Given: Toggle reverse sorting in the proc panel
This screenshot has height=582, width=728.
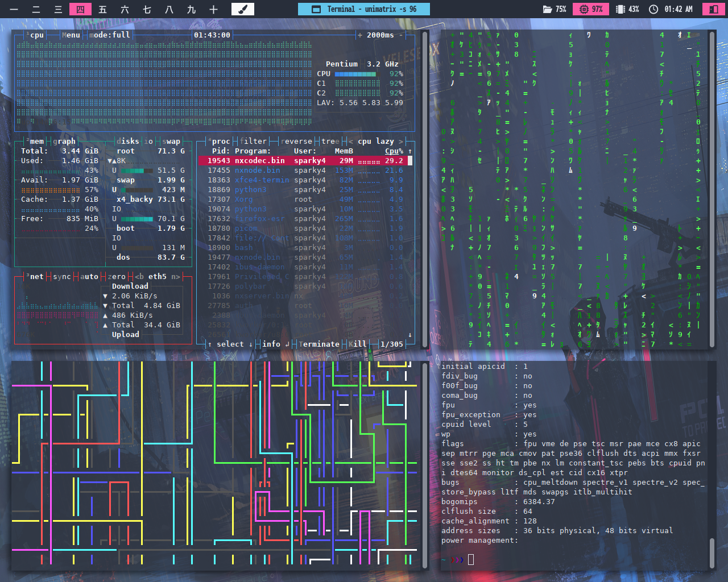Looking at the screenshot, I should click(296, 142).
